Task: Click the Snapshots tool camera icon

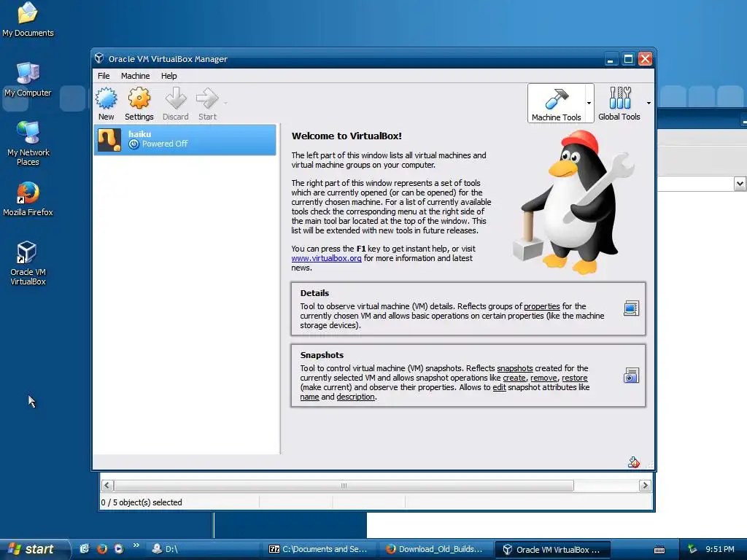Action: (631, 376)
